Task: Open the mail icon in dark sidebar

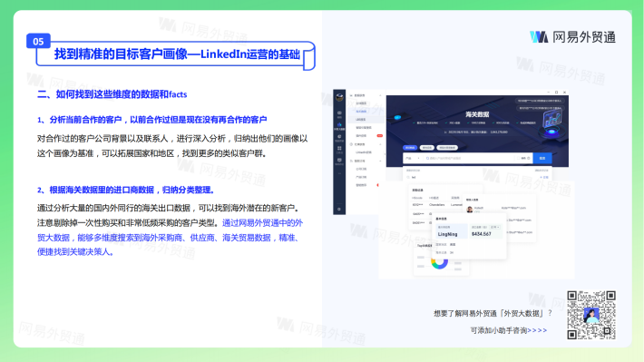Action: tap(339, 113)
